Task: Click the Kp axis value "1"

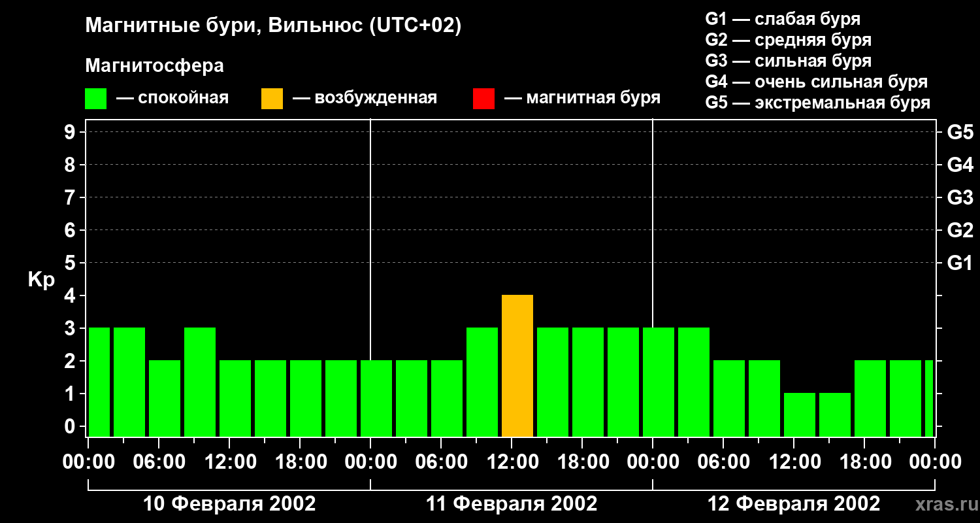Action: pyautogui.click(x=71, y=394)
